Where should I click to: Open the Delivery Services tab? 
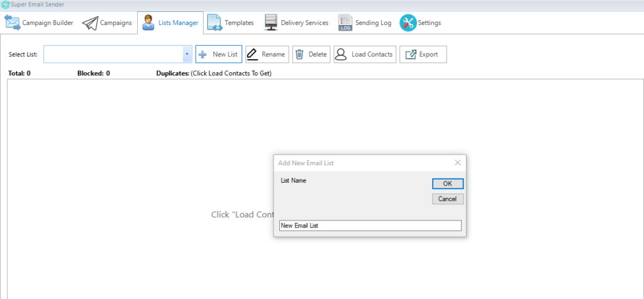click(x=297, y=23)
